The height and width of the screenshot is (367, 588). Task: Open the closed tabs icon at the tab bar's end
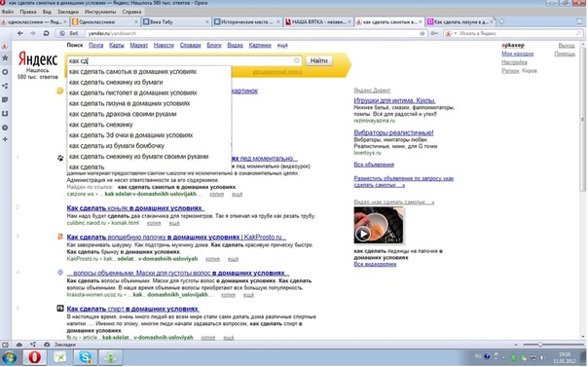click(579, 21)
